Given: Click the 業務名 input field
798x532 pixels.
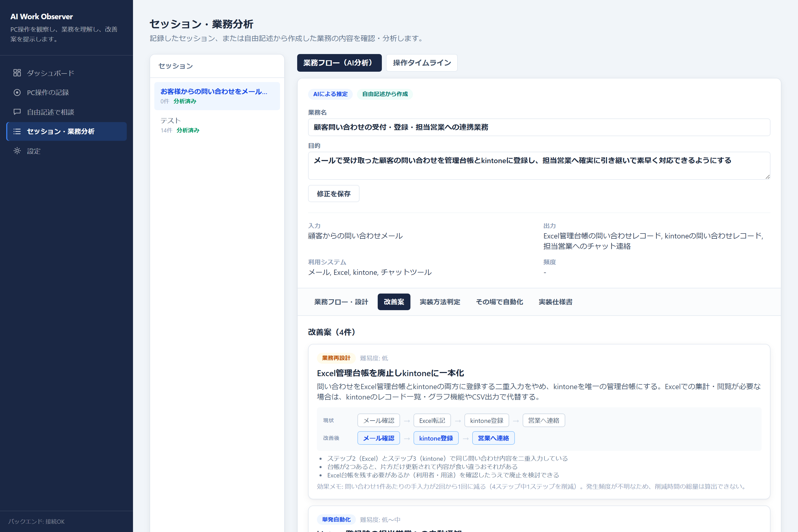Looking at the screenshot, I should click(539, 127).
